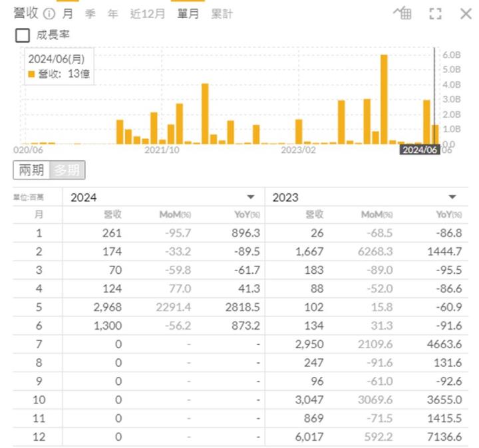Select the 年 period tab
Screen dimensions: 479x448
point(113,14)
